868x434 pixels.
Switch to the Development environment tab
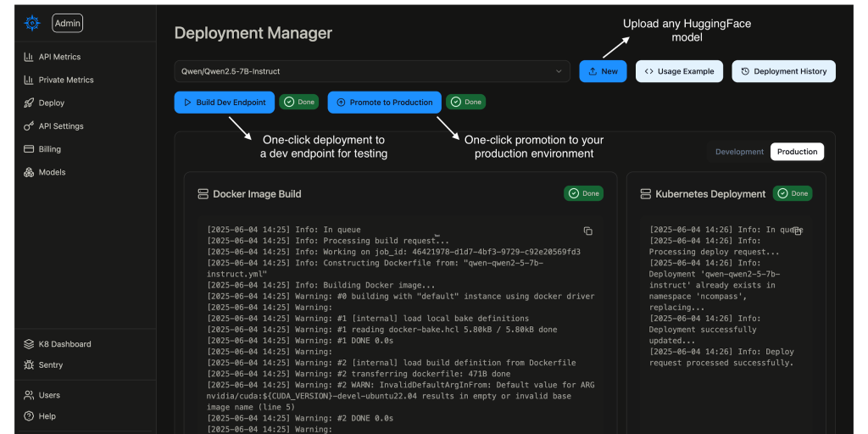click(x=739, y=152)
